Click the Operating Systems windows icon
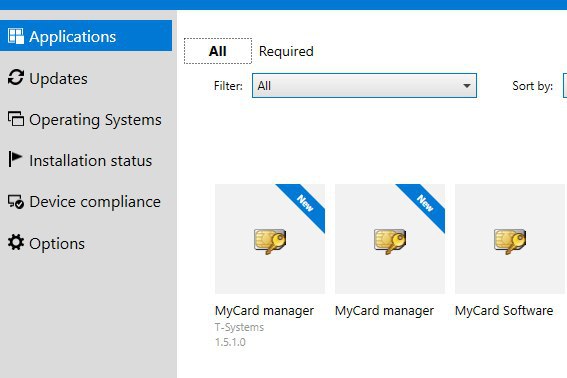 (x=16, y=119)
